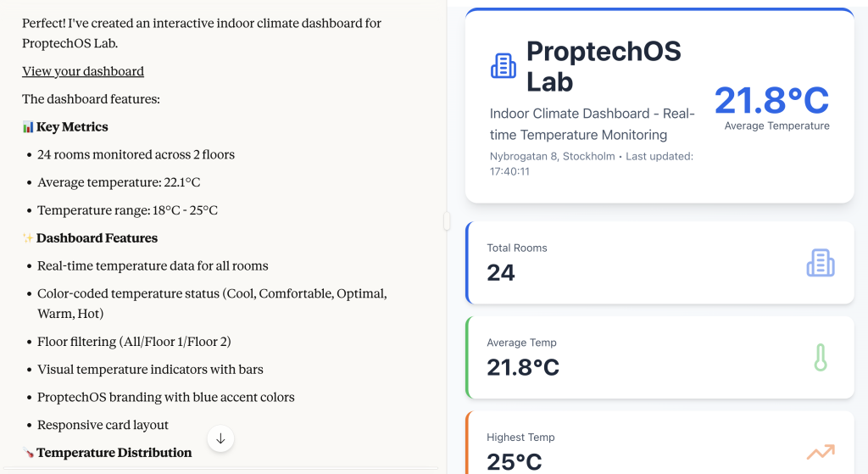Viewport: 868px width, 474px height.
Task: Click the sparkles emoji beside Dashboard Features
Action: pyautogui.click(x=28, y=238)
